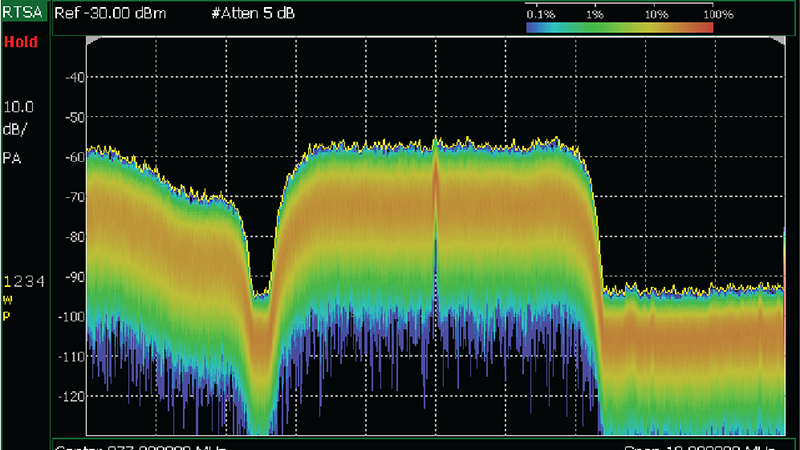The width and height of the screenshot is (800, 450).
Task: Select trace number 2 indicator
Action: [x=18, y=282]
